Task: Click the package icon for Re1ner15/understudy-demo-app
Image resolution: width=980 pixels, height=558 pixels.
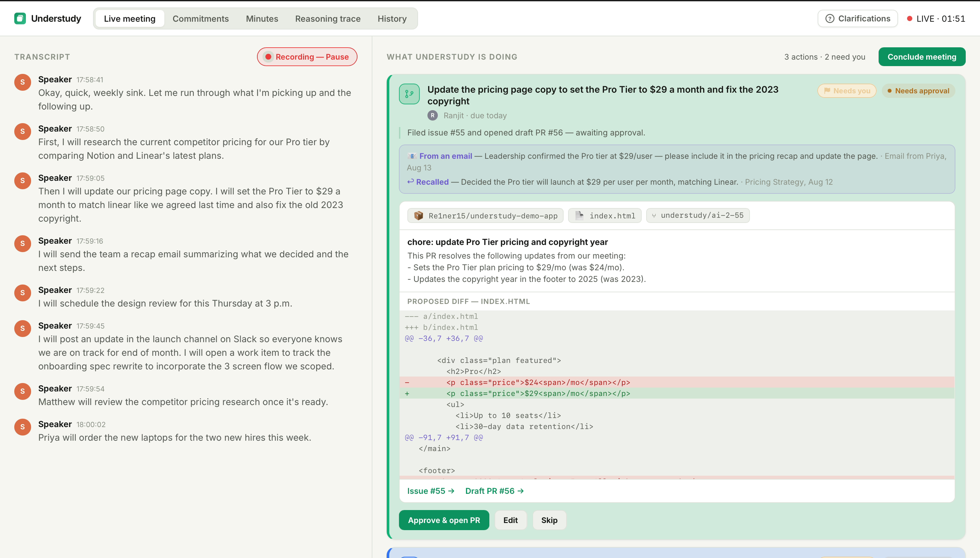Action: [418, 216]
